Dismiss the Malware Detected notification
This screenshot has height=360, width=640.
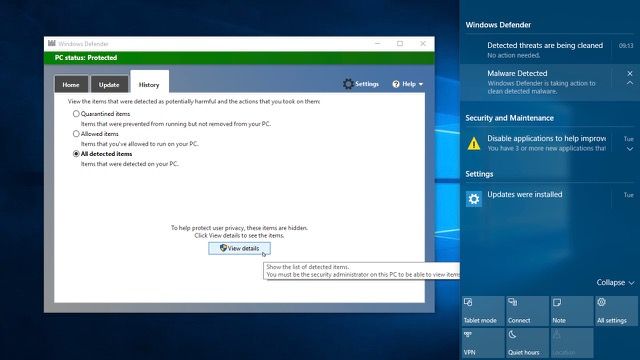[630, 73]
